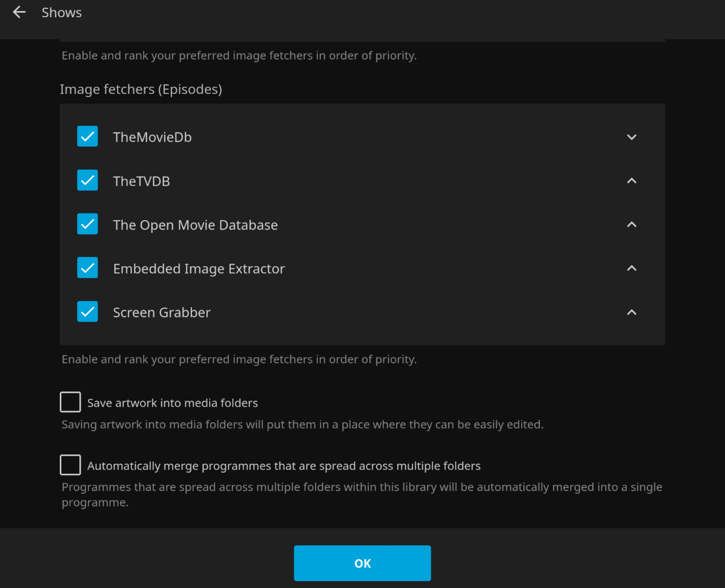Untick The Open Movie Database checkbox
Screen dimensions: 725x588
click(x=87, y=224)
